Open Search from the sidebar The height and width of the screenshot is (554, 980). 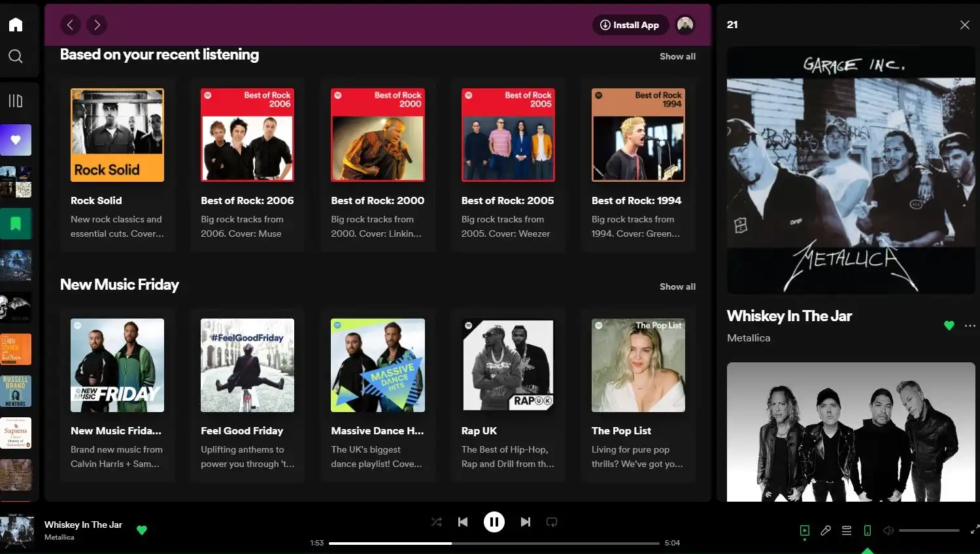16,56
